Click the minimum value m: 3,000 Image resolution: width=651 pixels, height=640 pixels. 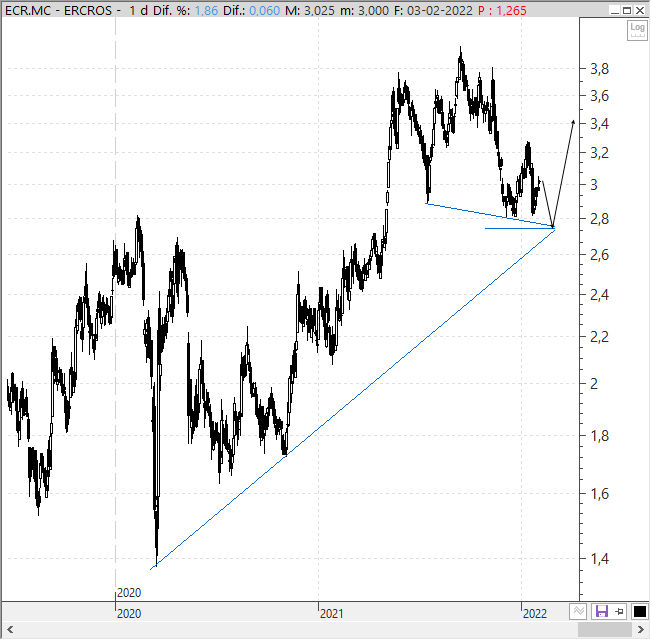[365, 10]
